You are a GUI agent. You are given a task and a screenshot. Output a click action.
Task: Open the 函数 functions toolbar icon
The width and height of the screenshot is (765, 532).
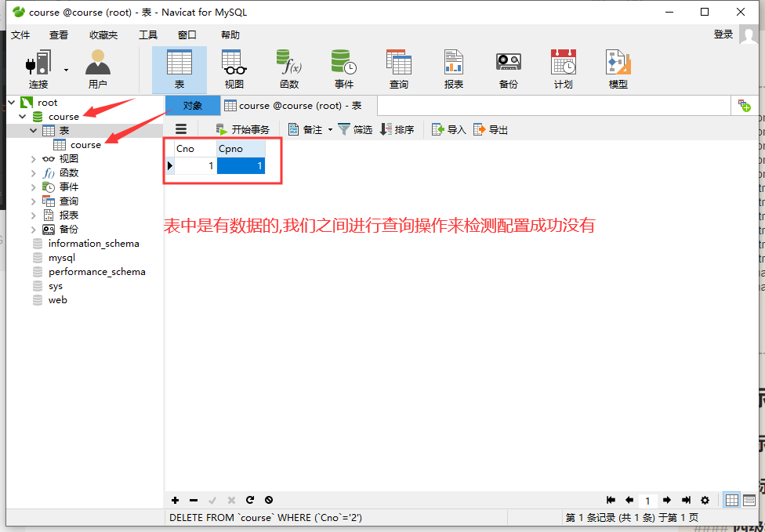pos(289,69)
